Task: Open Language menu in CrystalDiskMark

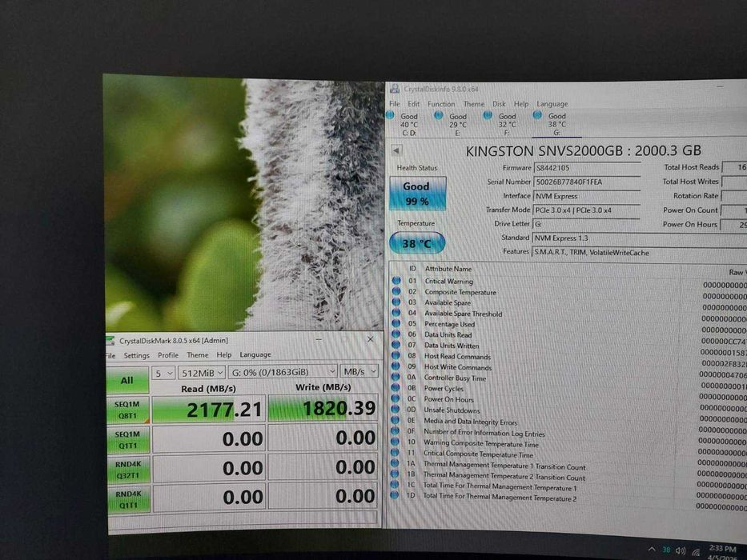Action: (x=255, y=354)
